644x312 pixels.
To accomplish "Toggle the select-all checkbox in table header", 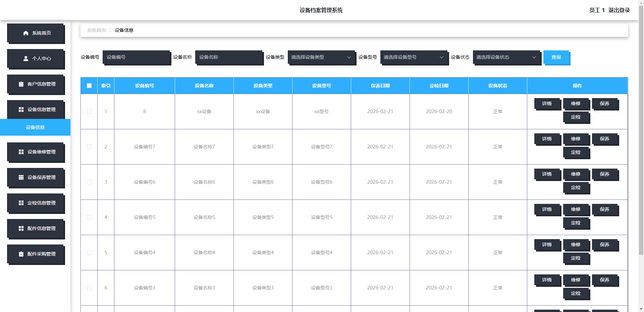I will (x=89, y=86).
